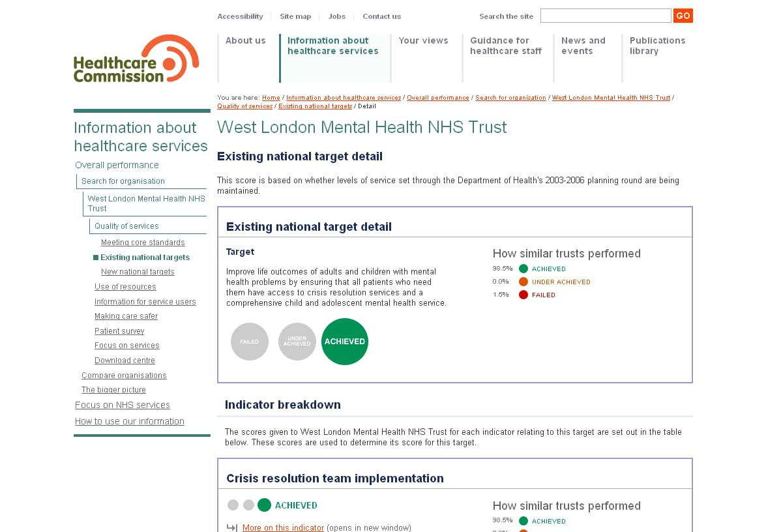Select Guidance for healthcare staff tab
Image resolution: width=766 pixels, height=532 pixels.
tap(505, 46)
